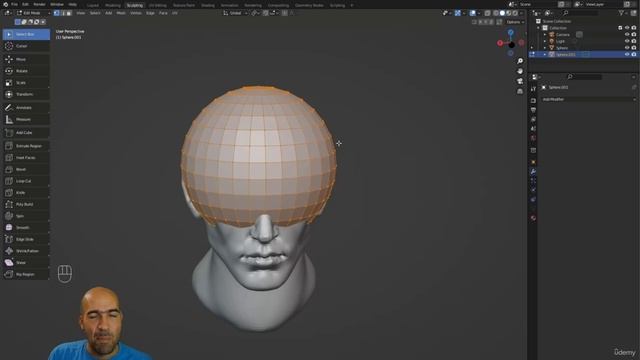640x360 pixels.
Task: Select the Annotate tool
Action: 26,108
